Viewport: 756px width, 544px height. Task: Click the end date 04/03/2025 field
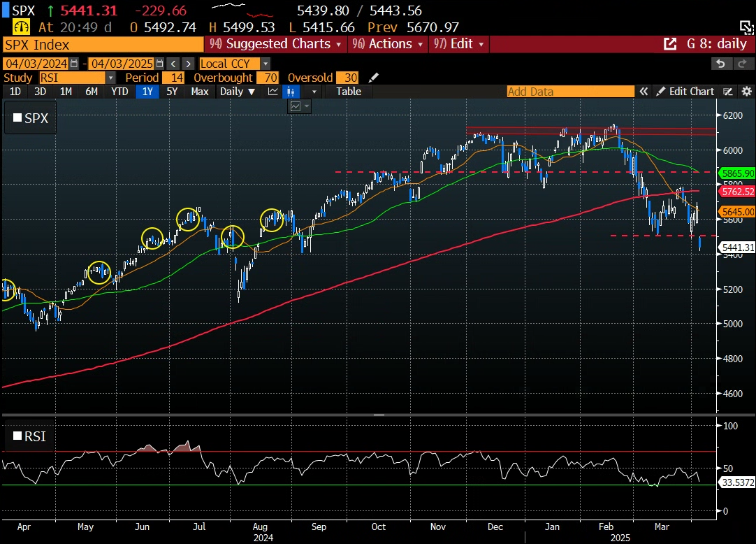click(122, 64)
